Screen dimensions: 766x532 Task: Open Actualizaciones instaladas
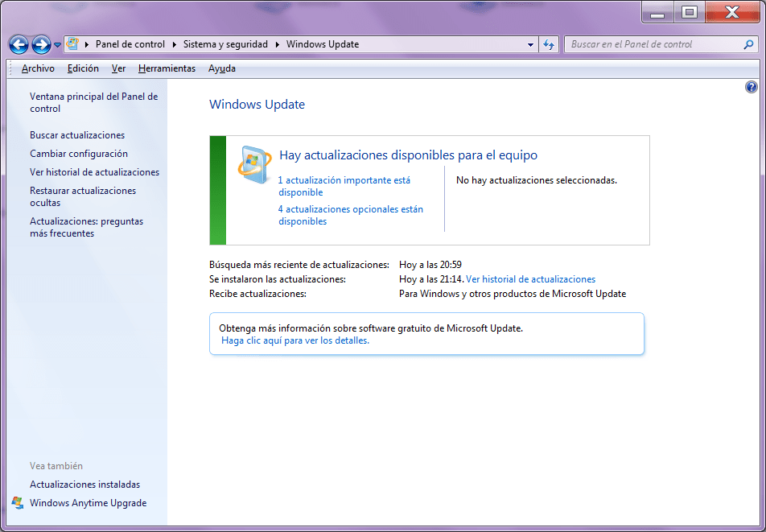[x=85, y=485]
